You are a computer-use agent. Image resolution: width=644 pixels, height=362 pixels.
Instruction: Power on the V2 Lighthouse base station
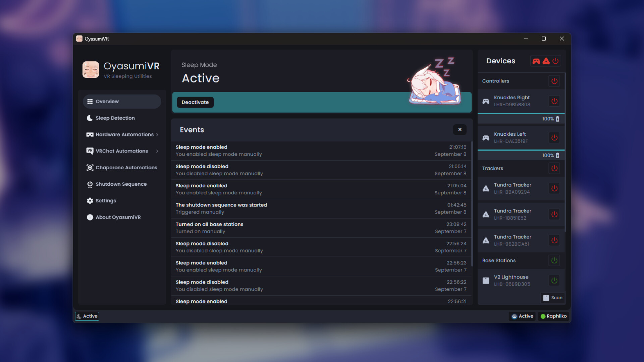[x=554, y=280]
